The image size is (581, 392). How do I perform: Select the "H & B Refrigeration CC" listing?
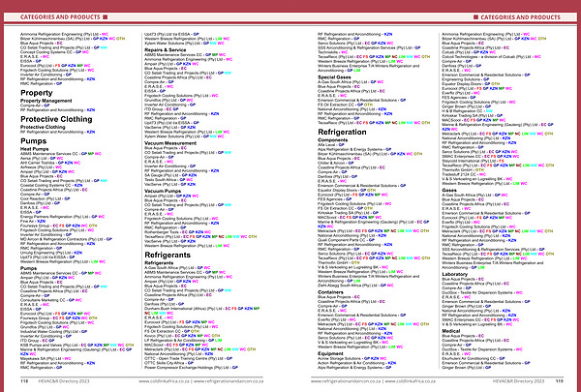(468, 110)
